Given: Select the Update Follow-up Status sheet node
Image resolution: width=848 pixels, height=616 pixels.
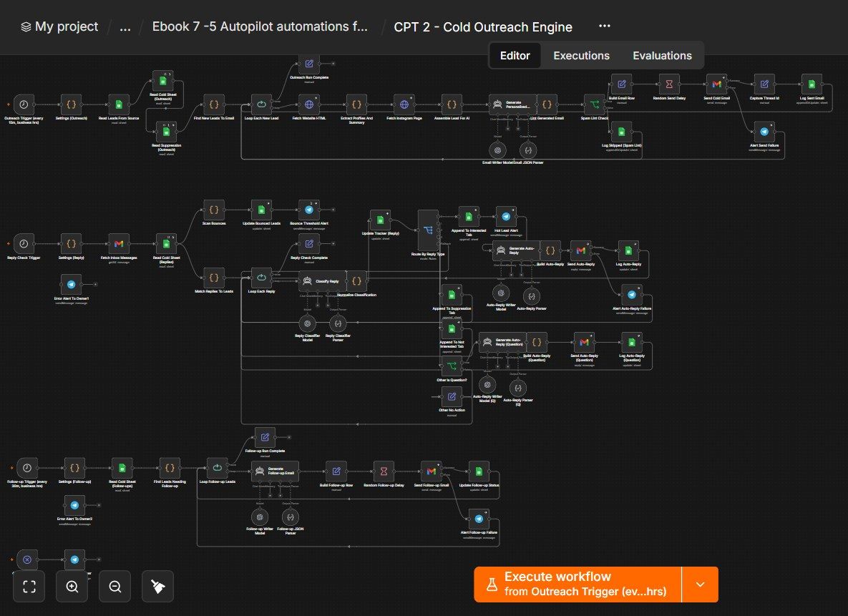Looking at the screenshot, I should pyautogui.click(x=479, y=471).
